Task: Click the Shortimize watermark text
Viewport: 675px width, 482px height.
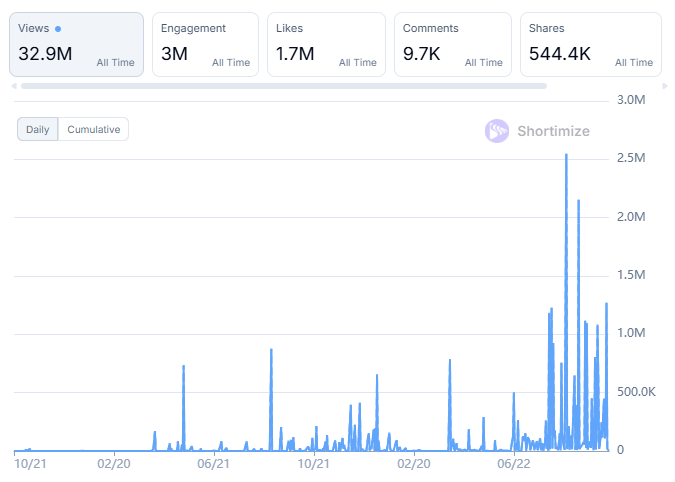Action: [553, 131]
